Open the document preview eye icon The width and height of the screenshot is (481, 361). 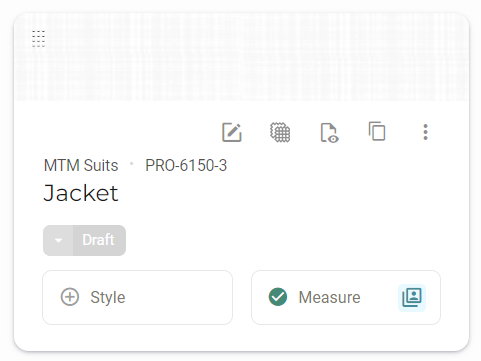[329, 133]
